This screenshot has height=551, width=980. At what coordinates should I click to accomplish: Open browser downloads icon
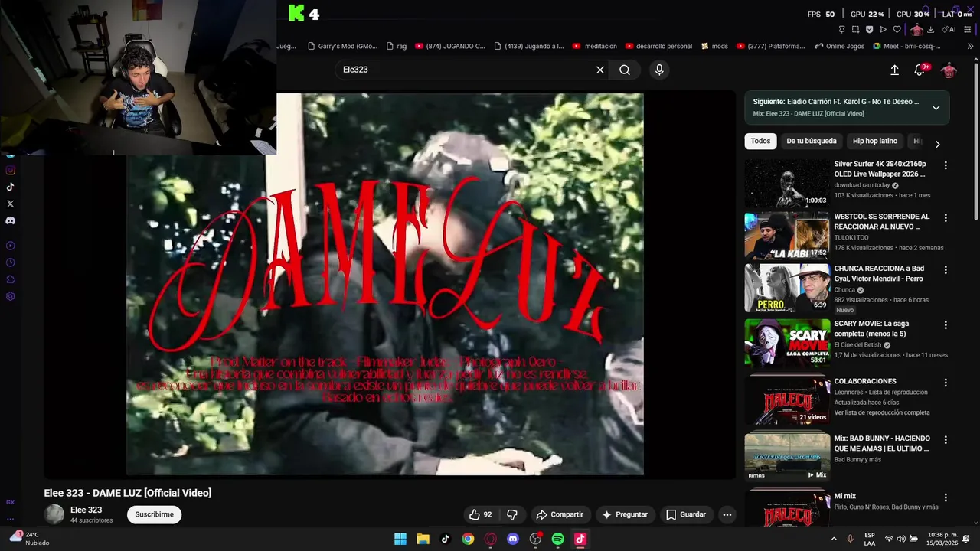[x=930, y=29]
